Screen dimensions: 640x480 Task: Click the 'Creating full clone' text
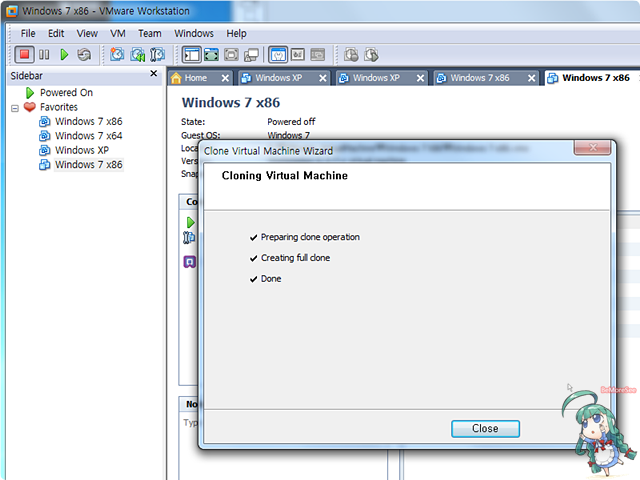click(296, 258)
